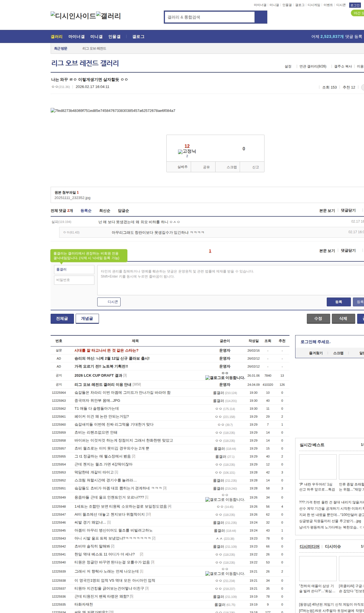Screen dimensions: 364x613
Task: Sort comments by 최신순
Action: pyautogui.click(x=105, y=211)
